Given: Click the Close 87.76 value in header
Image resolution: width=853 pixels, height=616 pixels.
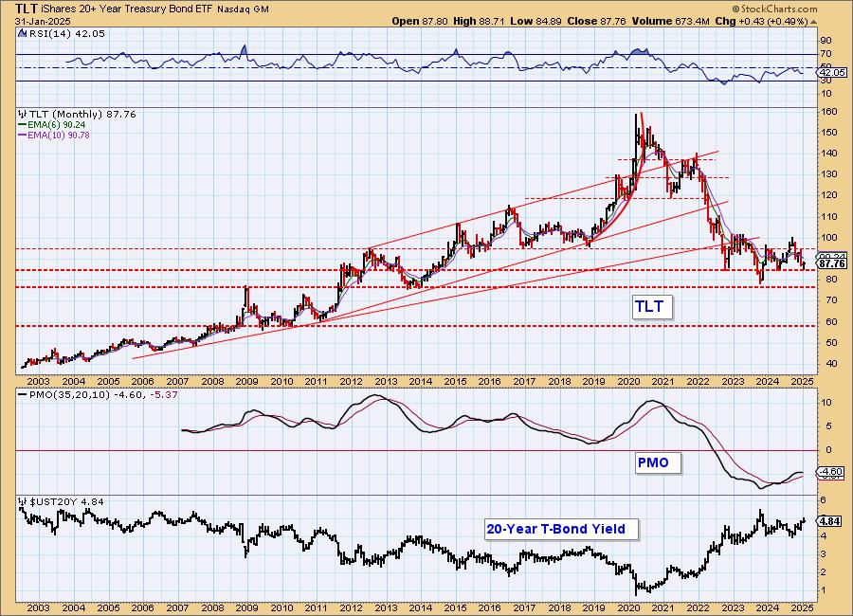Looking at the screenshot, I should 598,21.
